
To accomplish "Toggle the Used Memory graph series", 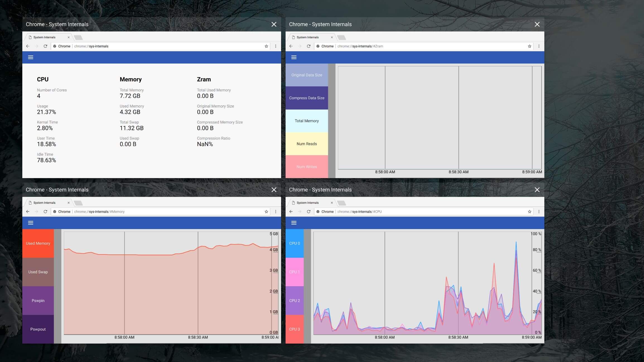I will (x=38, y=243).
